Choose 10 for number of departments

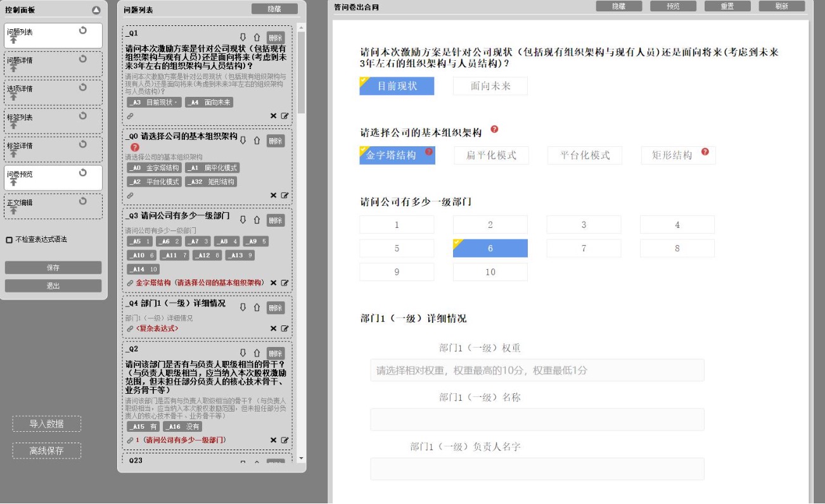[x=490, y=272]
